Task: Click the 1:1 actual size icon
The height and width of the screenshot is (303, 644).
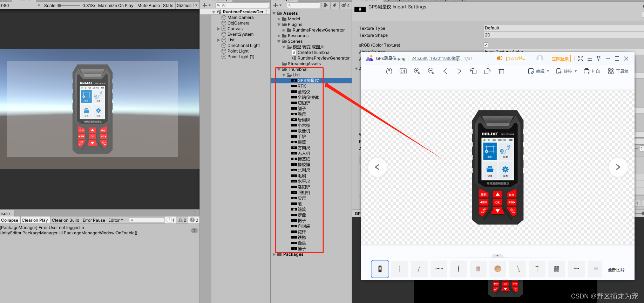Action: [x=403, y=71]
